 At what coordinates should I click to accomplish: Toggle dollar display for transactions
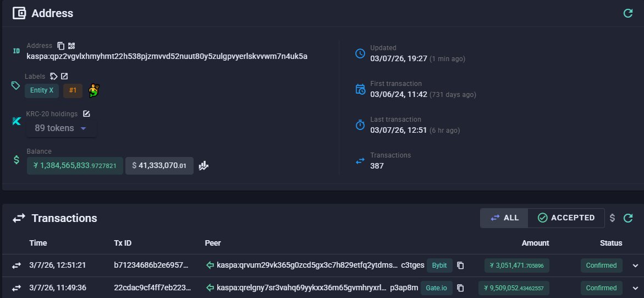pyautogui.click(x=612, y=218)
